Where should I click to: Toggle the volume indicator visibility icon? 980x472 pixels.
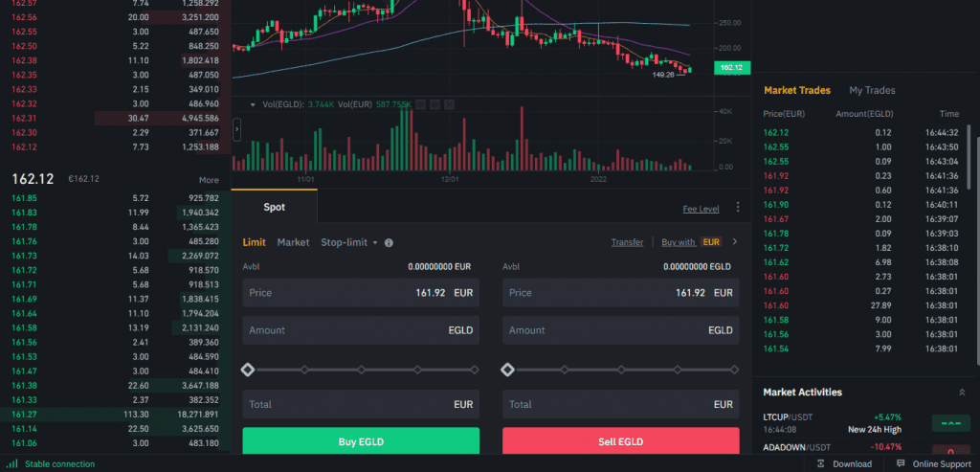(x=419, y=103)
